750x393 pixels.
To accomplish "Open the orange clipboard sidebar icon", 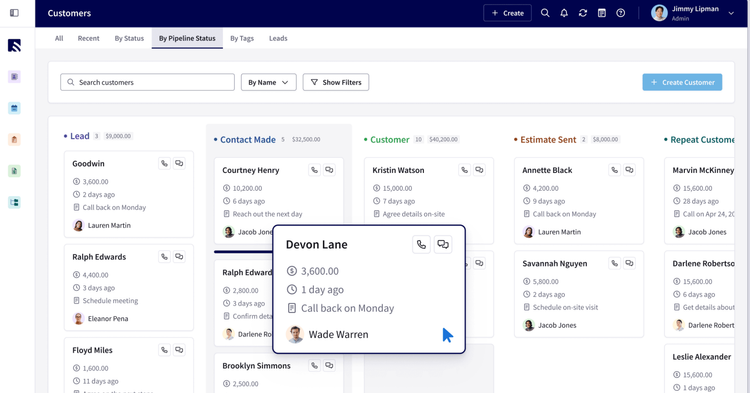I will [14, 140].
